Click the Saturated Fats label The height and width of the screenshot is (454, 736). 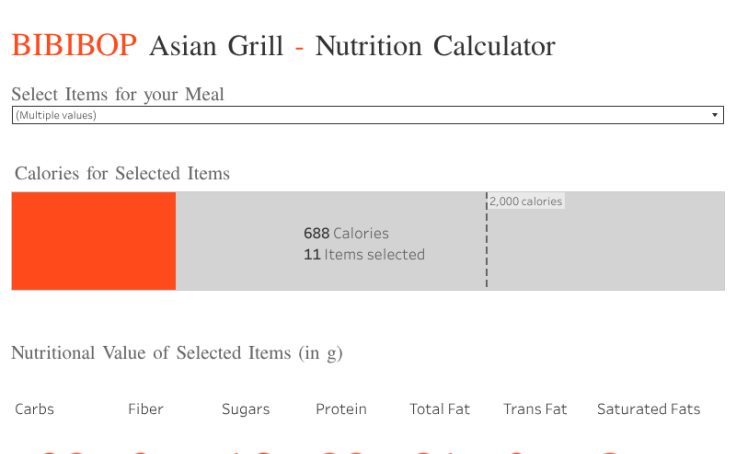pos(649,409)
